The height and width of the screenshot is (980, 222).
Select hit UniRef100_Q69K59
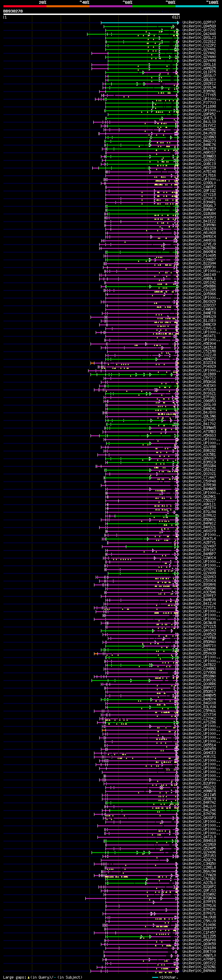click(199, 943)
